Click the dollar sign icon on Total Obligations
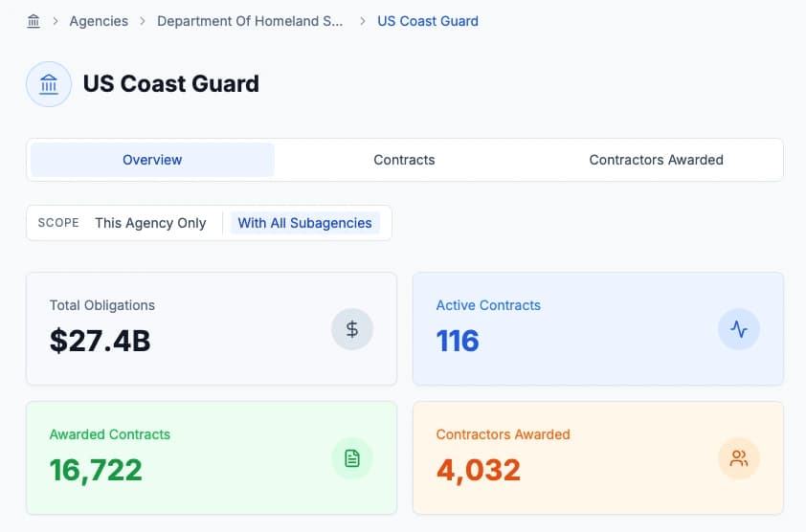The image size is (806, 532). tap(352, 329)
